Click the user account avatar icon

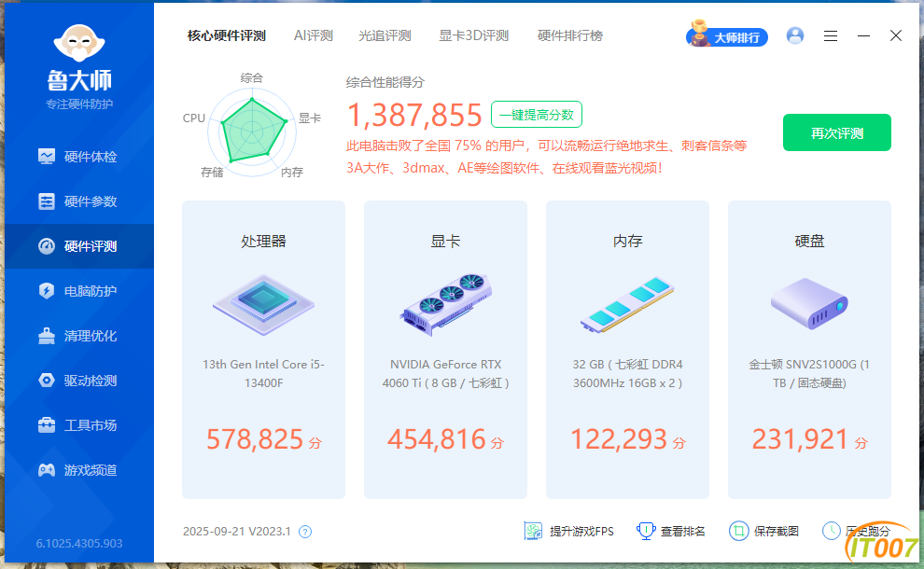795,36
